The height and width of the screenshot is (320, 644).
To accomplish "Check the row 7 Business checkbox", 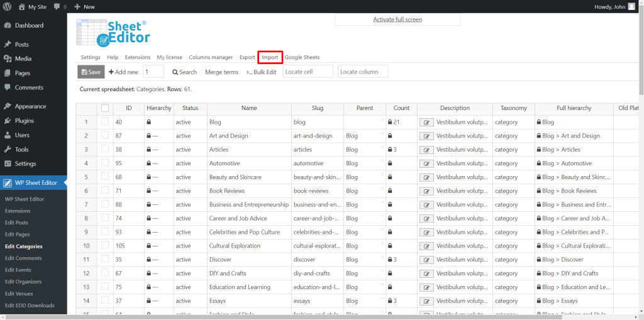I will 105,204.
